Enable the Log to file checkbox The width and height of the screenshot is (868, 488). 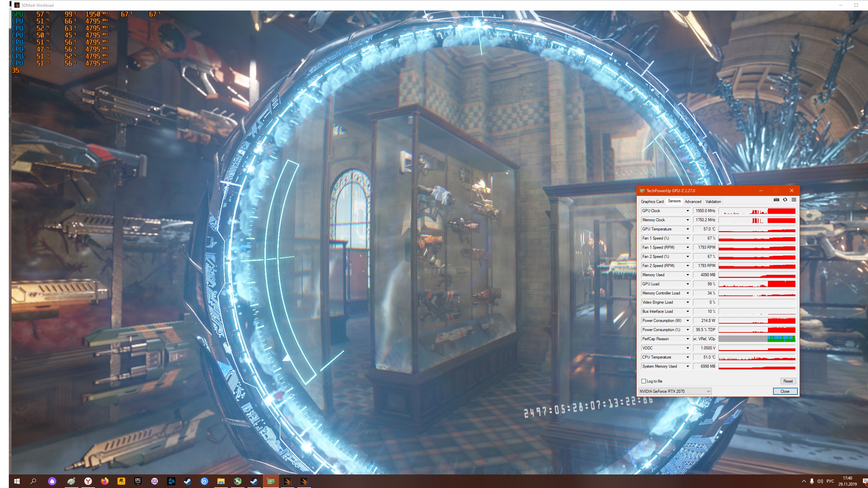click(644, 381)
